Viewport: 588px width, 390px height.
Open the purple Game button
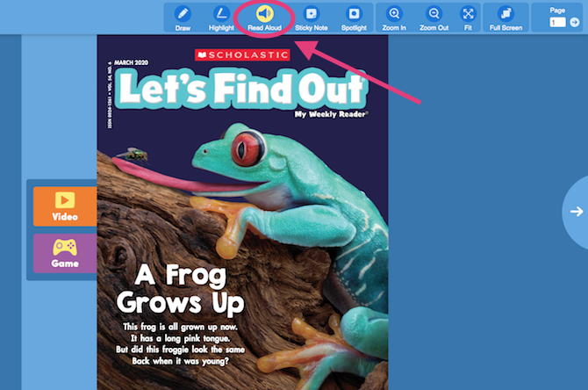point(64,253)
